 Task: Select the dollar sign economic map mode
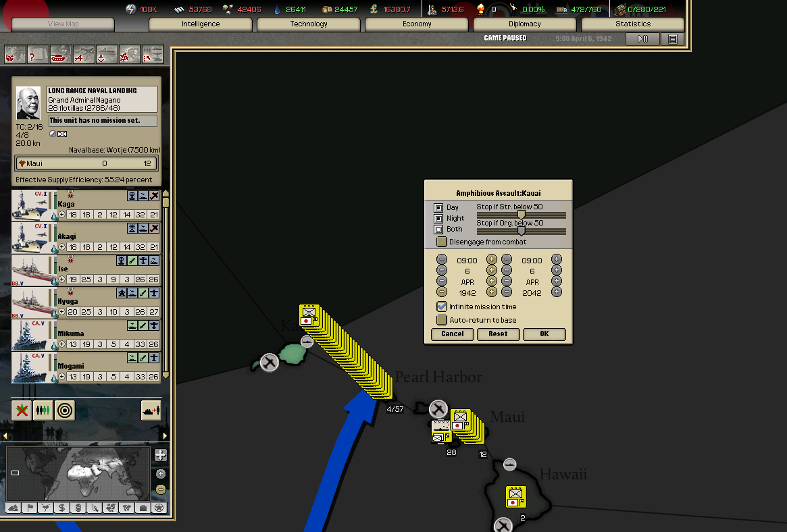61,508
